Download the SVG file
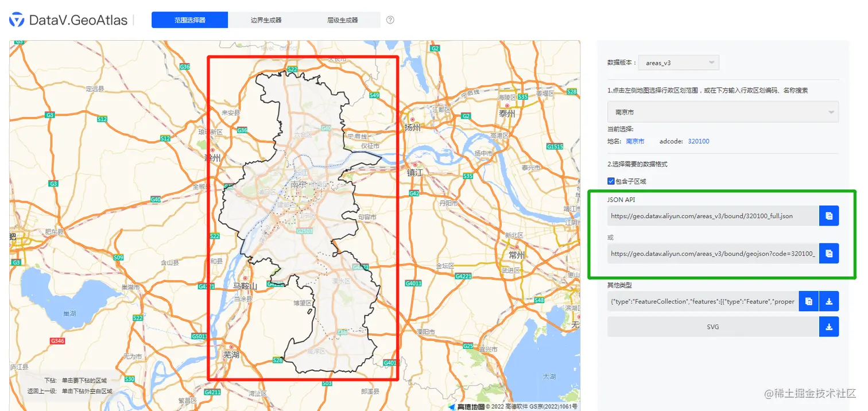The height and width of the screenshot is (411, 868). 829,327
